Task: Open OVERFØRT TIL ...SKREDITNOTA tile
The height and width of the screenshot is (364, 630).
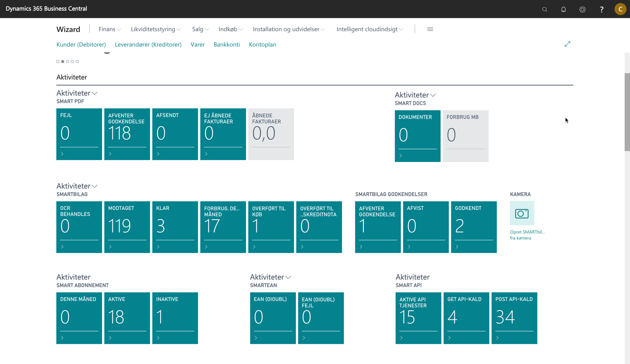Action: [319, 227]
